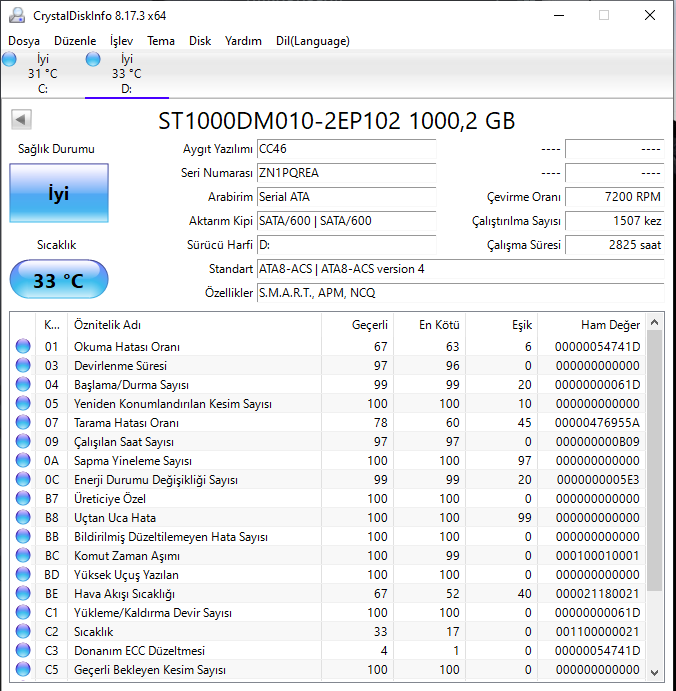Click the Öznitelik Adı column header
This screenshot has height=691, width=676.
tap(194, 325)
